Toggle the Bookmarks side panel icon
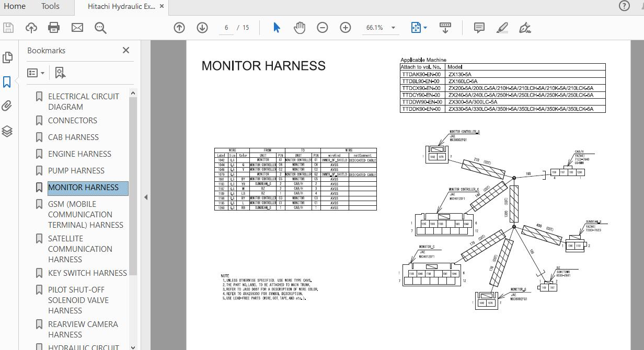The image size is (644, 350). coord(7,81)
